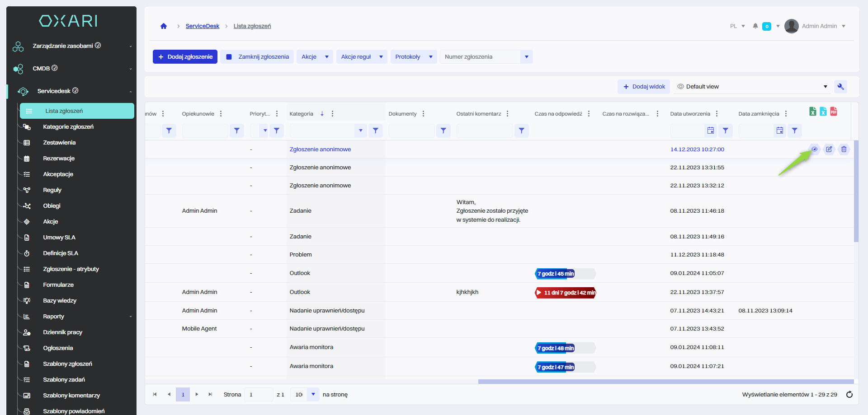Image resolution: width=868 pixels, height=415 pixels.
Task: Open the Default view selector
Action: click(x=752, y=87)
